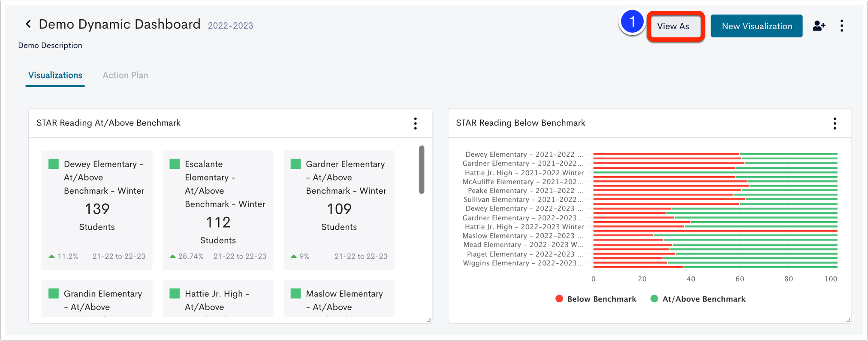Screen dimensions: 868x341
Task: Click chart label Hattie Jr. High – 2021–2022 Winter
Action: (524, 173)
